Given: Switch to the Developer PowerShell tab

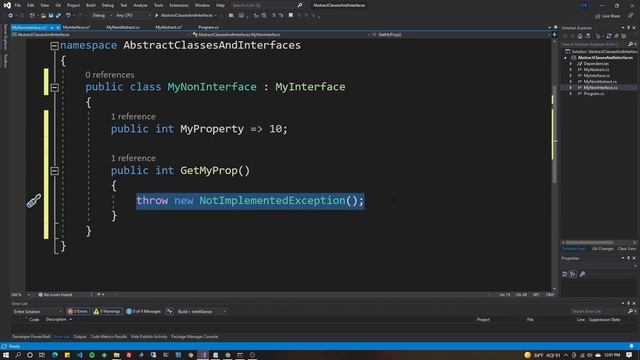Looking at the screenshot, I should (31, 337).
